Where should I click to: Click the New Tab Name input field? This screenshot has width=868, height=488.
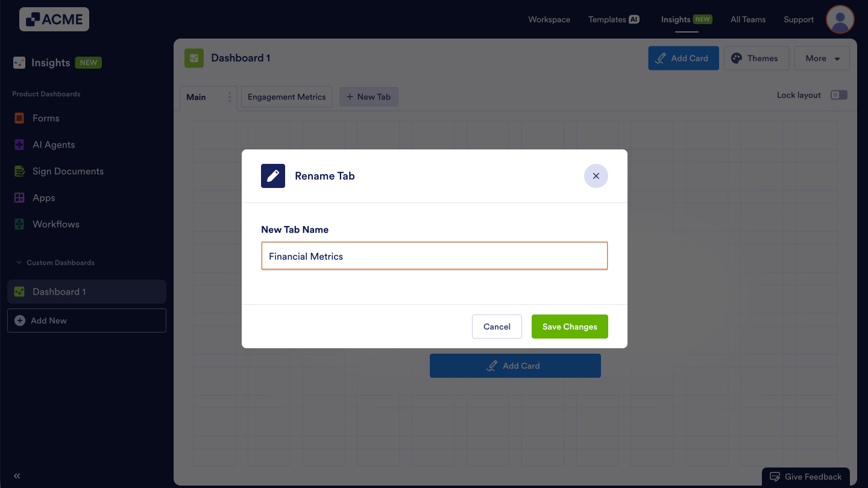pyautogui.click(x=434, y=255)
